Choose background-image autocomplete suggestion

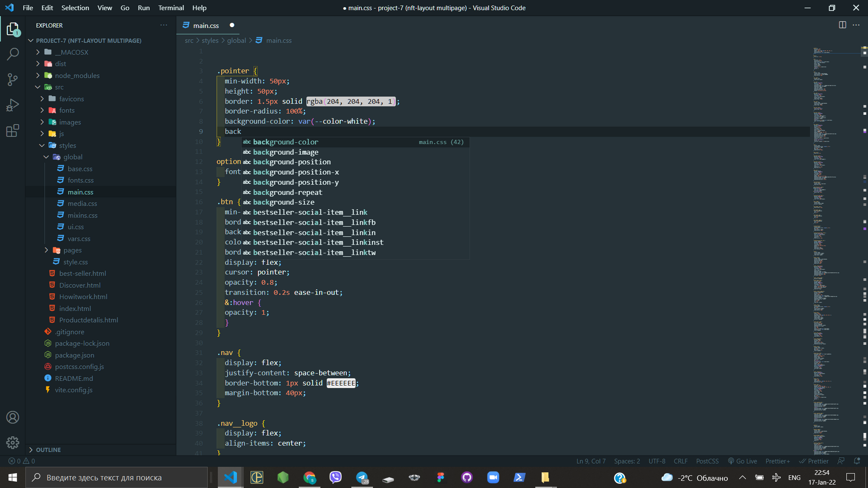click(355, 152)
